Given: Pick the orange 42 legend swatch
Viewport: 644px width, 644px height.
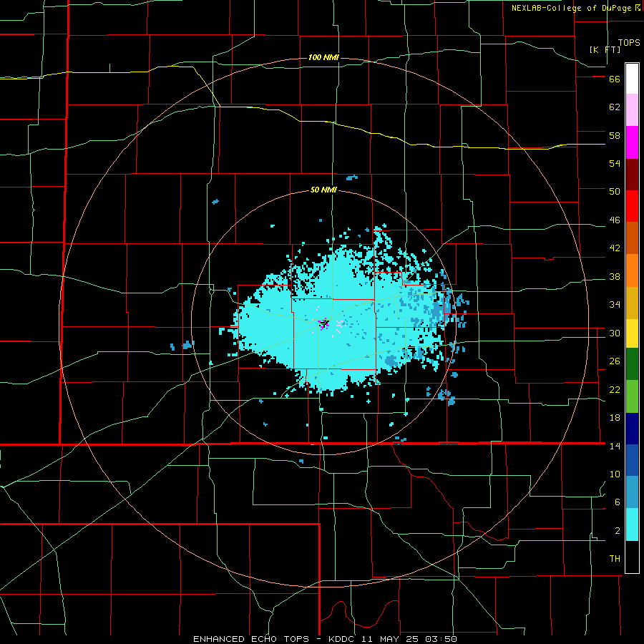Looking at the screenshot, I should [632, 270].
